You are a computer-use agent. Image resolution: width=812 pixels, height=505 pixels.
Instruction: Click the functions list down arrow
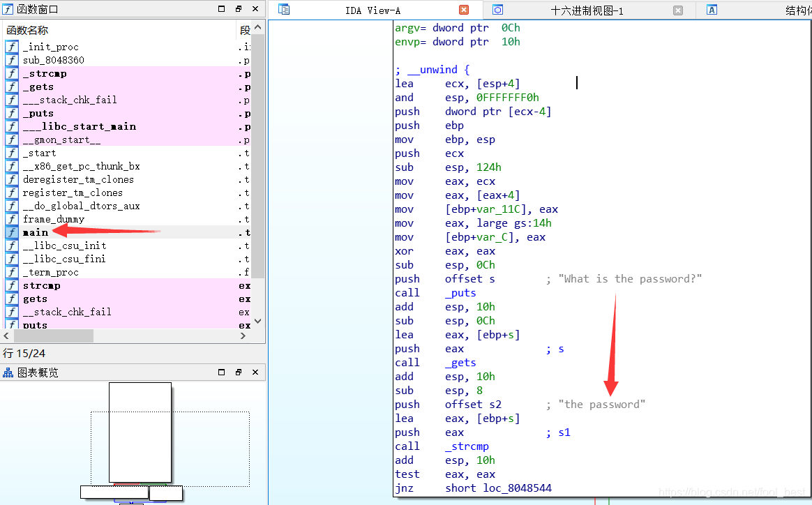(x=258, y=321)
